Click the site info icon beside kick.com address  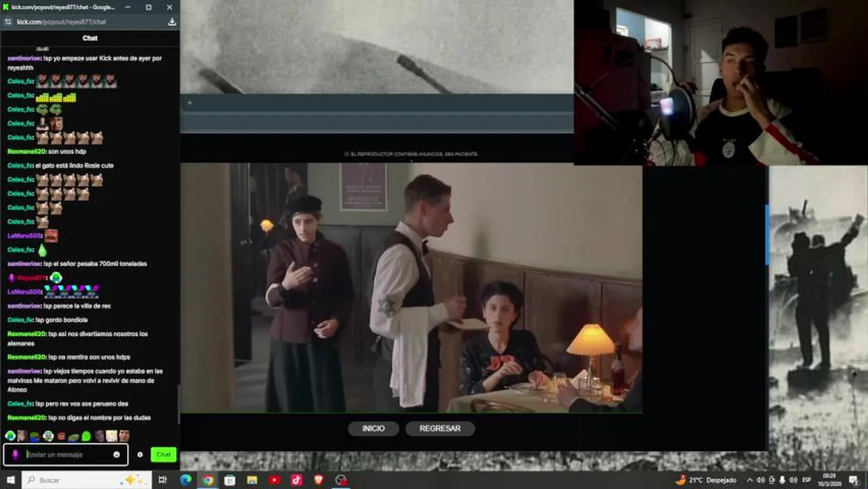8,22
